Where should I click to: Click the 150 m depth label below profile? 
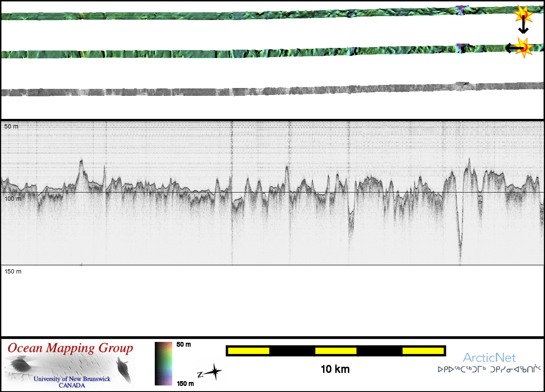[x=13, y=272]
